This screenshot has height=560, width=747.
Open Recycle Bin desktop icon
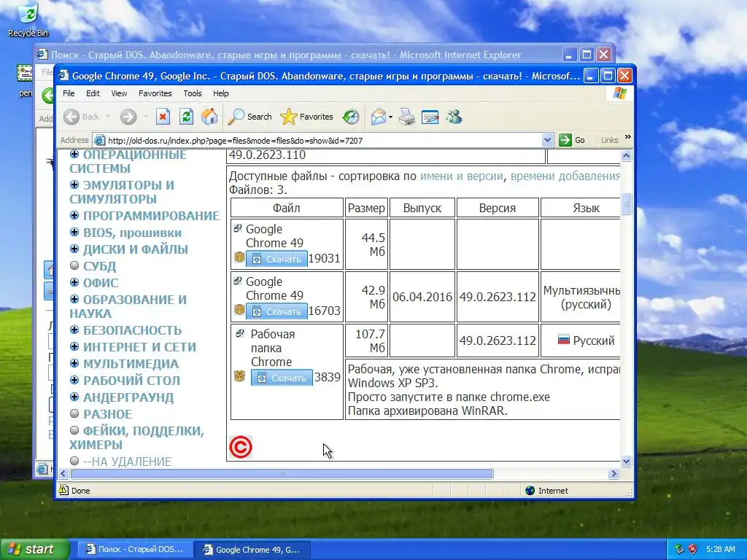coord(28,20)
